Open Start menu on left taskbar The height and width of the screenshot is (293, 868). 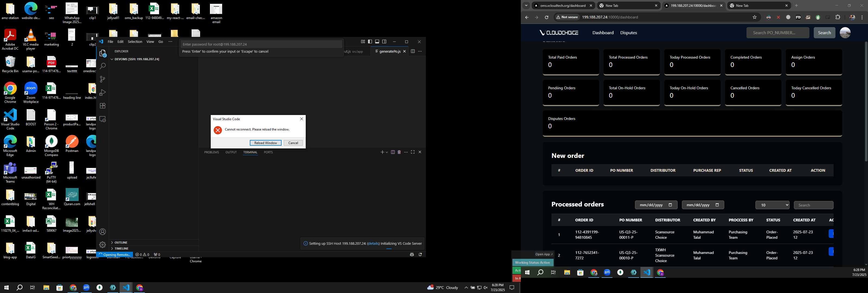6,288
